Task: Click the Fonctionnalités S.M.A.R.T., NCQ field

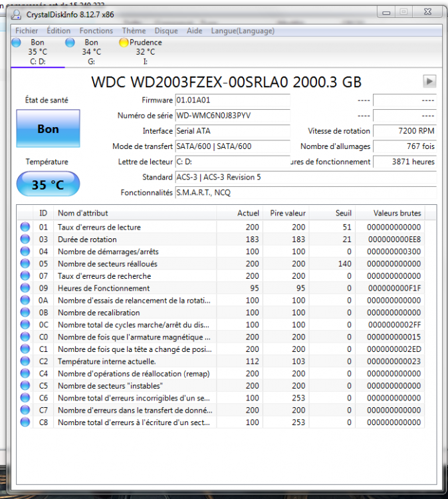Action: tap(306, 192)
